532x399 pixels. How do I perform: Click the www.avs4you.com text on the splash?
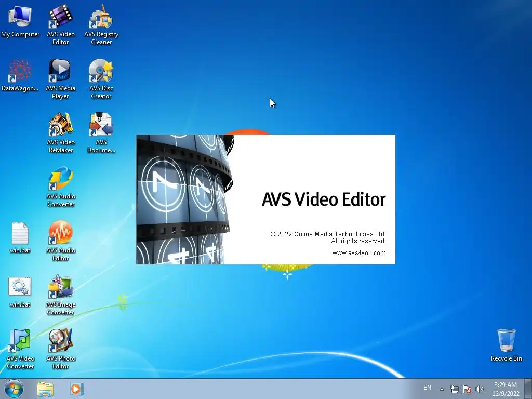point(359,253)
